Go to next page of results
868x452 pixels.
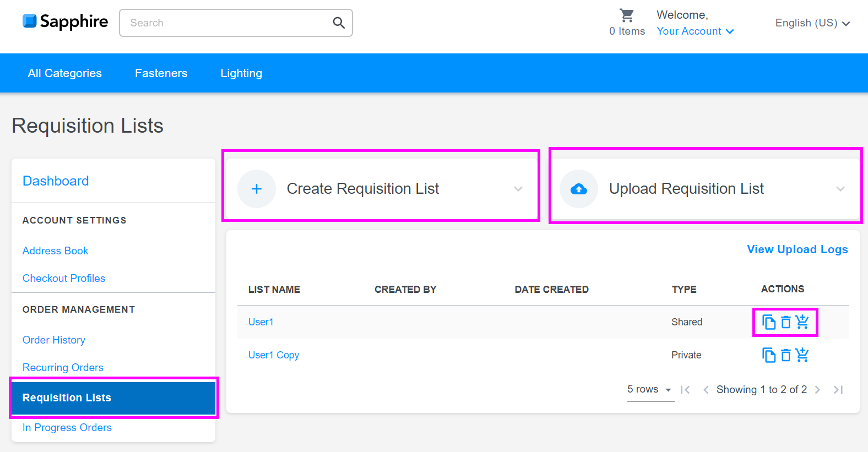818,390
